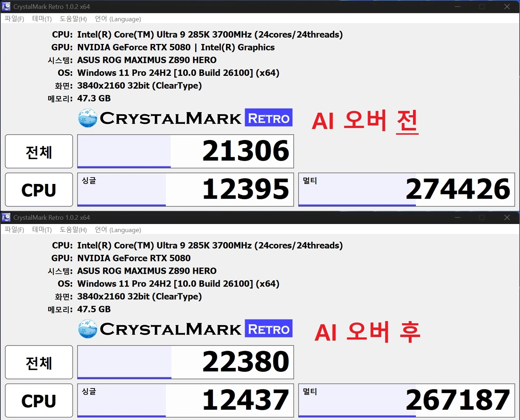Click CPU button in bottom window

pos(39,401)
